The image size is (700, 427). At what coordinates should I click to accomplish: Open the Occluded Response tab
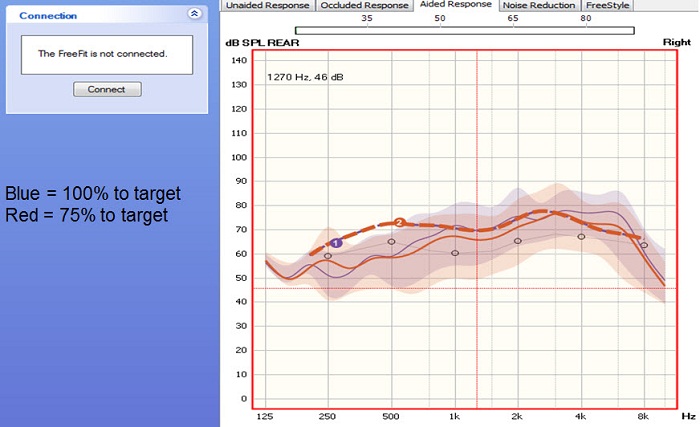click(364, 6)
